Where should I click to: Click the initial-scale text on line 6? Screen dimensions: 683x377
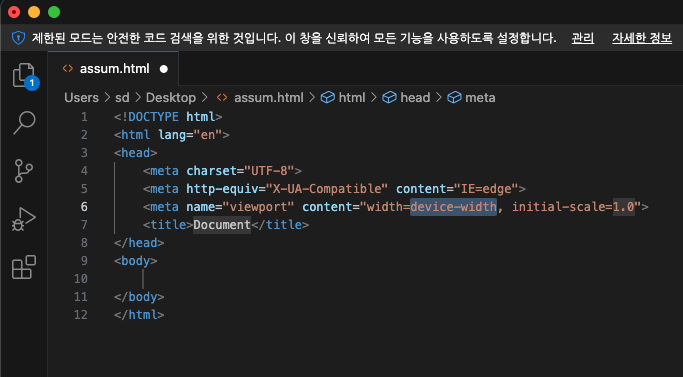pos(558,207)
